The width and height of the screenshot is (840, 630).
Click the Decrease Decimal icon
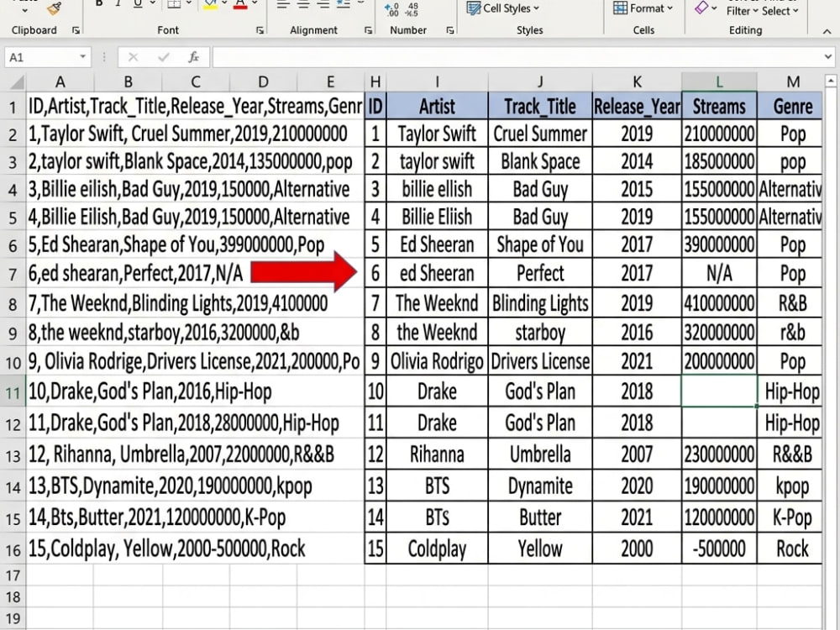pyautogui.click(x=412, y=9)
